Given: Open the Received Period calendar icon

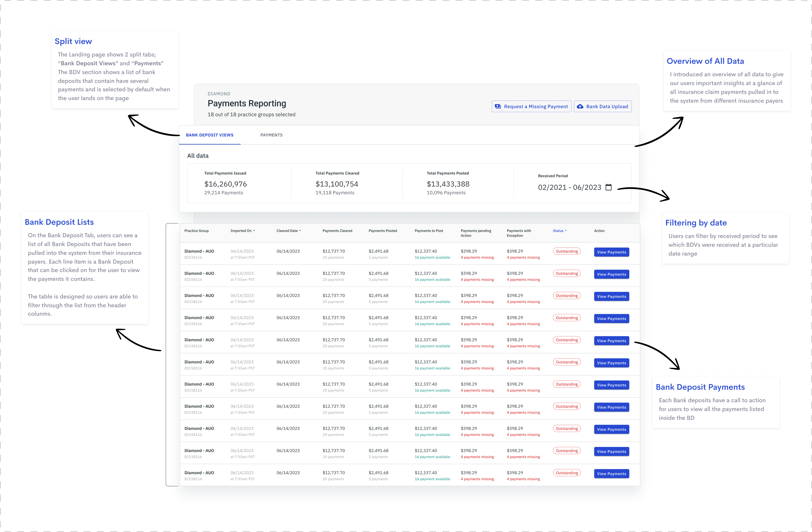Looking at the screenshot, I should pyautogui.click(x=608, y=187).
